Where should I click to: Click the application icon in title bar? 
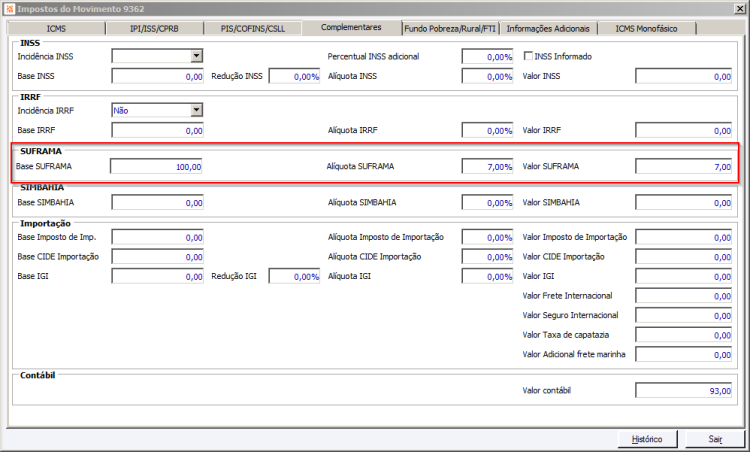tap(10, 9)
